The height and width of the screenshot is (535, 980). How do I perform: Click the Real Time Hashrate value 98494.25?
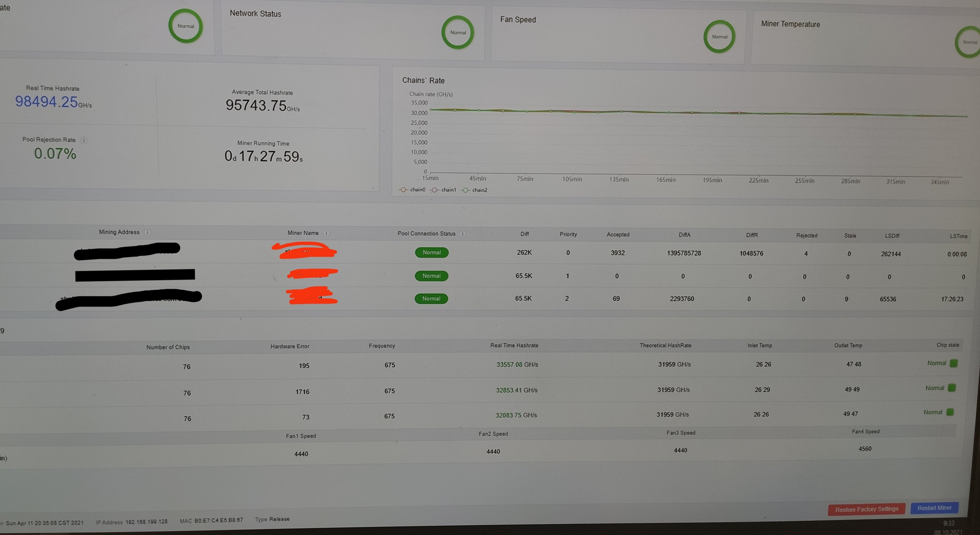click(46, 102)
